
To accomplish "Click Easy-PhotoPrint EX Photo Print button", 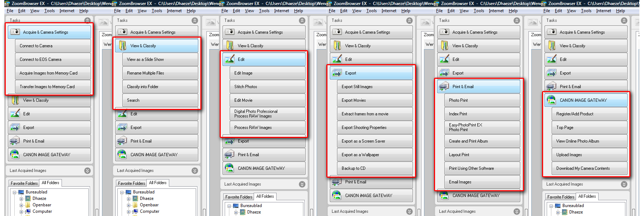I will [482, 128].
